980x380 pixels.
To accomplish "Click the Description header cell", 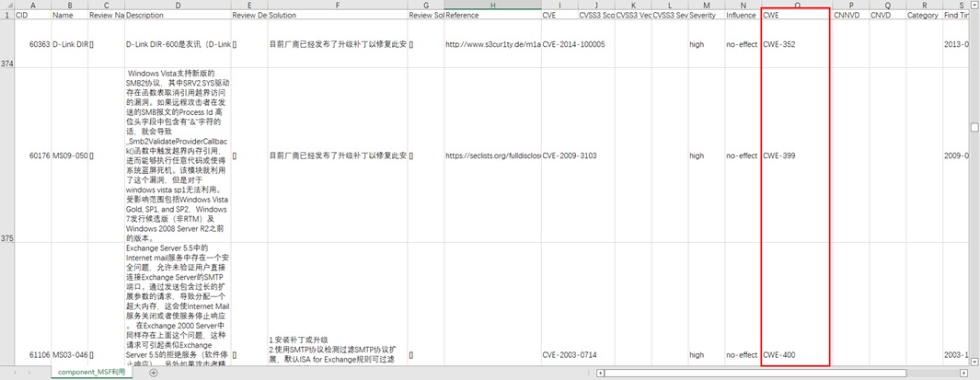I will point(179,15).
